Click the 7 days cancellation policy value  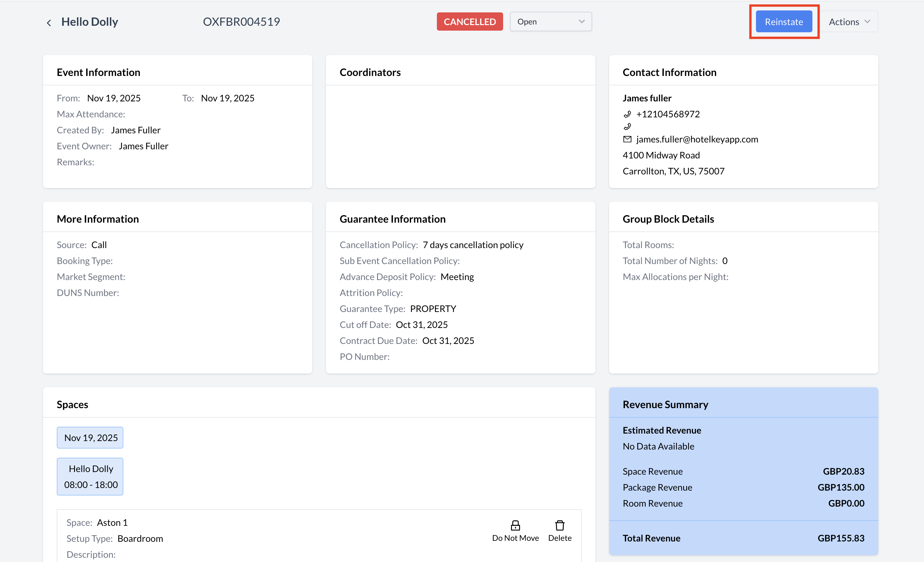(472, 245)
